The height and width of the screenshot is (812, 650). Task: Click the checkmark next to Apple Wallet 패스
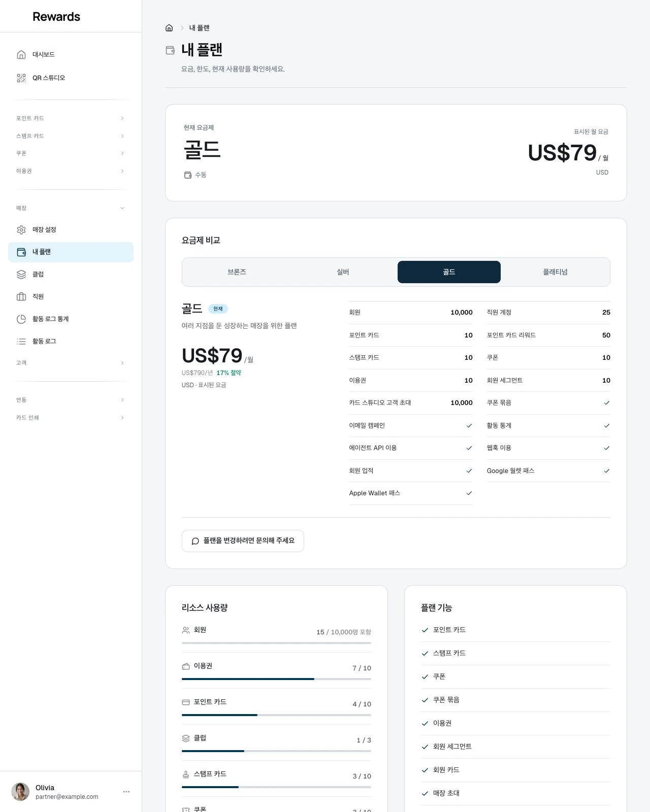[x=469, y=493]
